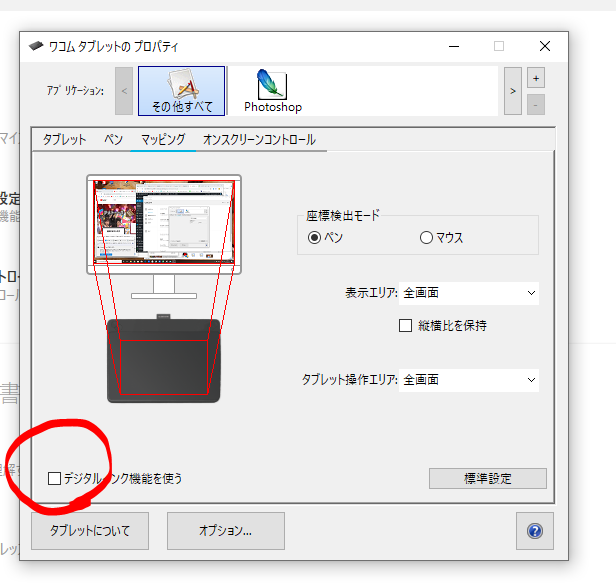Click the オプション... button

(225, 531)
